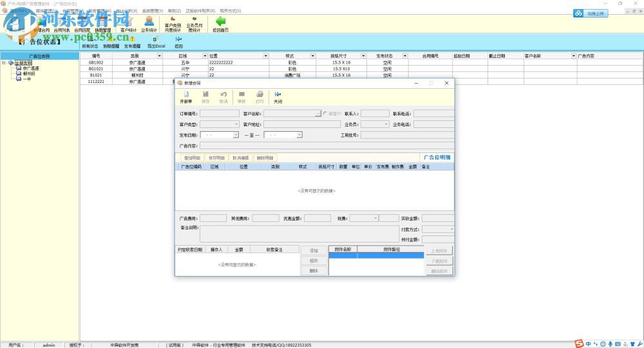Click the green 返回首页 arrow icon

221,21
